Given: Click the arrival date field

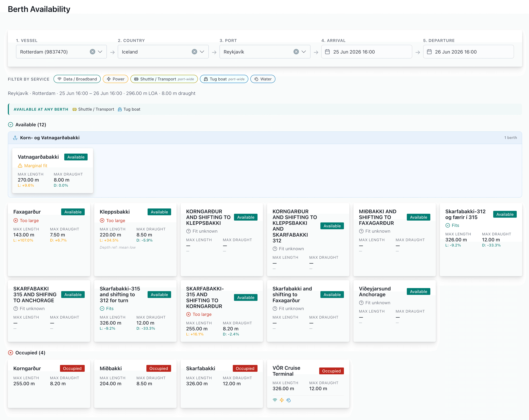Looking at the screenshot, I should tap(367, 52).
